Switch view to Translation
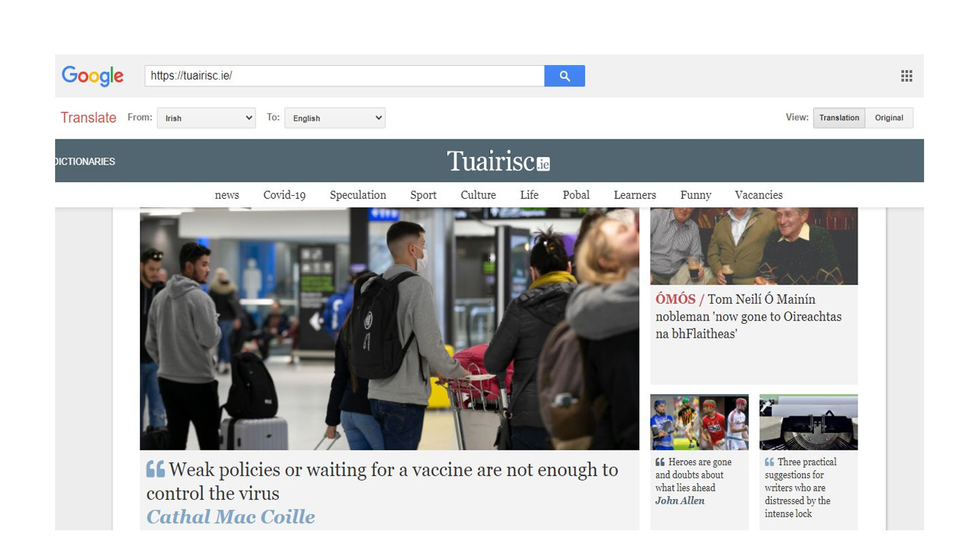This screenshot has height=551, width=980. [839, 118]
